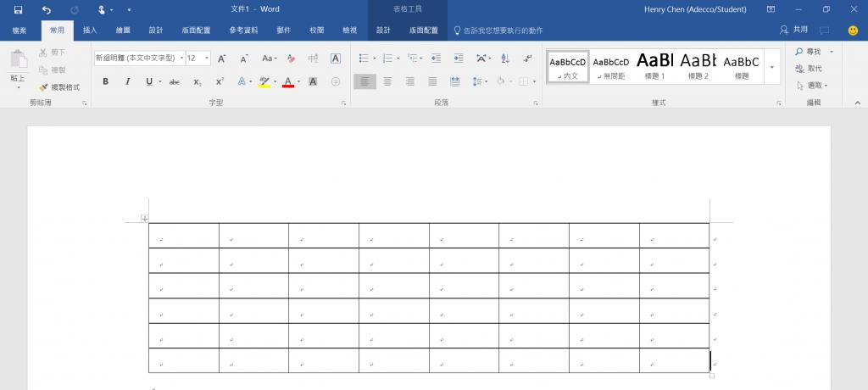Click the character shading icon
868x390 pixels.
313,81
